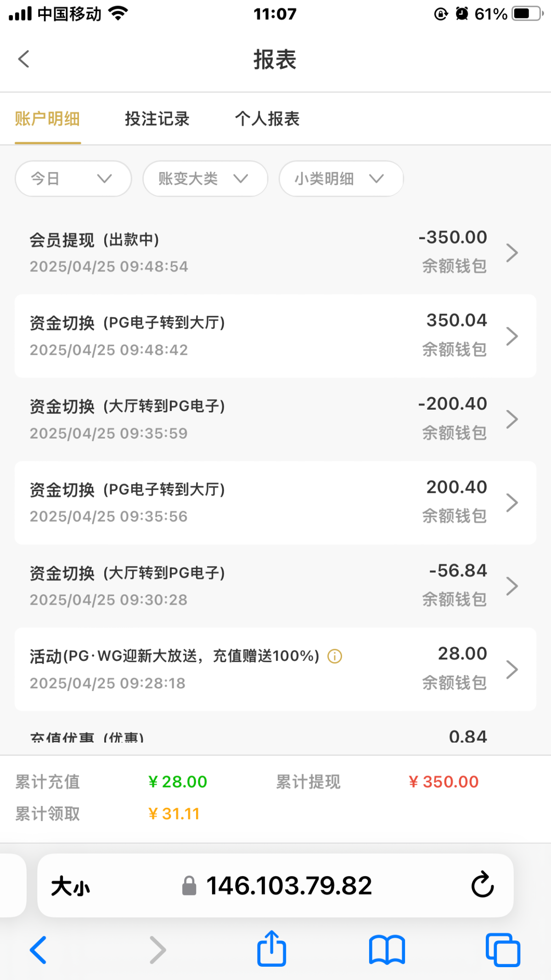Open the -200.40 大厅转到PG电子 entry
Screen dimensions: 551x980
pos(275,419)
